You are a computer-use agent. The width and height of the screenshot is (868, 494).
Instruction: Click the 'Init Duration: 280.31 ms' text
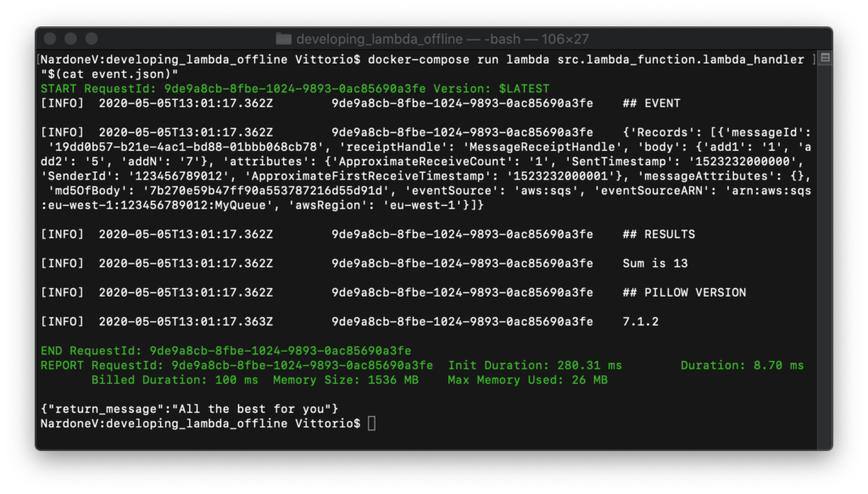[534, 365]
